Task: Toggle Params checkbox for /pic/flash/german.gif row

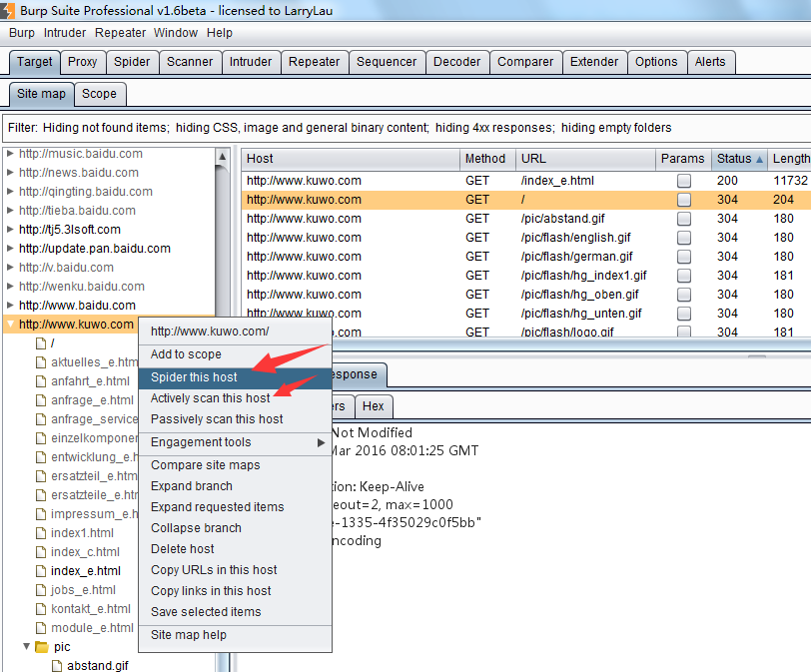Action: [684, 257]
